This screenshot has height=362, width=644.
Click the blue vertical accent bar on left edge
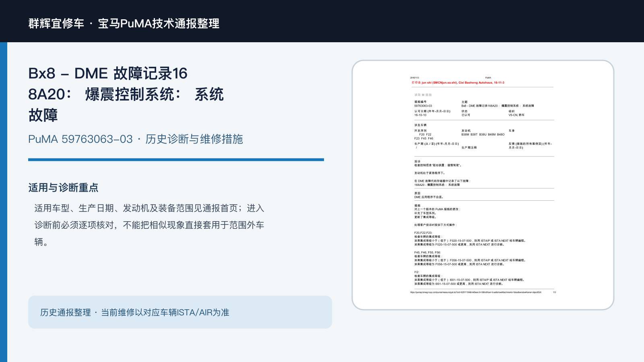[4, 202]
